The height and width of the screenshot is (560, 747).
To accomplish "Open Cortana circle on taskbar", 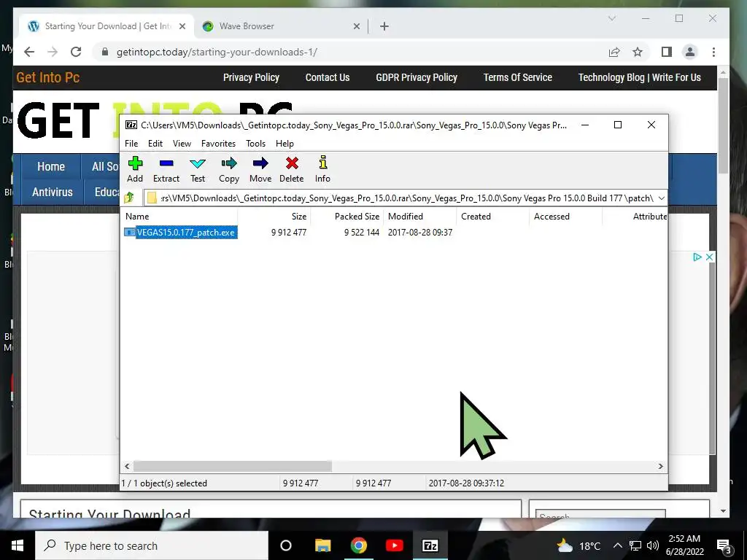I will [286, 545].
